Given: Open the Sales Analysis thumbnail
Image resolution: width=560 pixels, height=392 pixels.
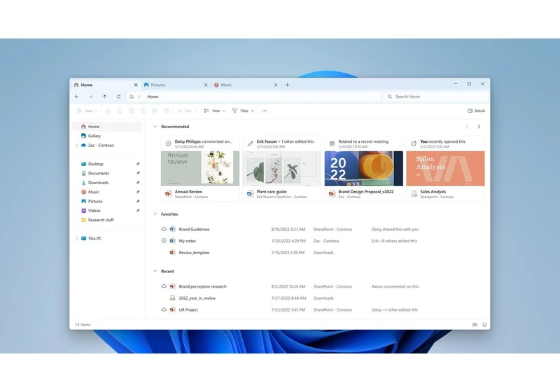Looking at the screenshot, I should pos(445,169).
